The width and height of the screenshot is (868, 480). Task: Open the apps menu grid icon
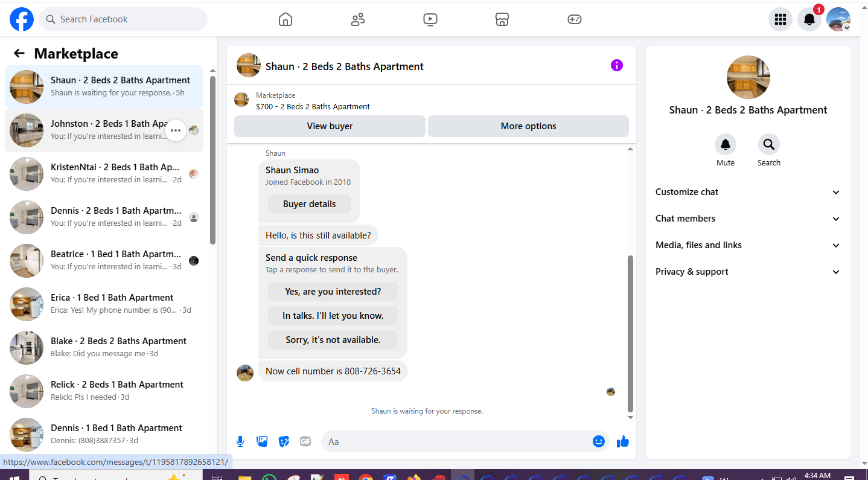pyautogui.click(x=780, y=19)
